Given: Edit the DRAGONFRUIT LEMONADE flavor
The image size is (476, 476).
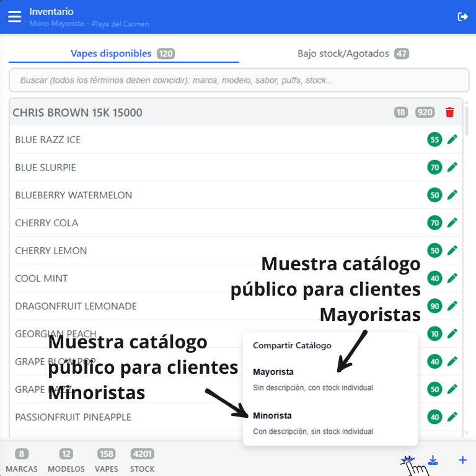Looking at the screenshot, I should point(452,306).
